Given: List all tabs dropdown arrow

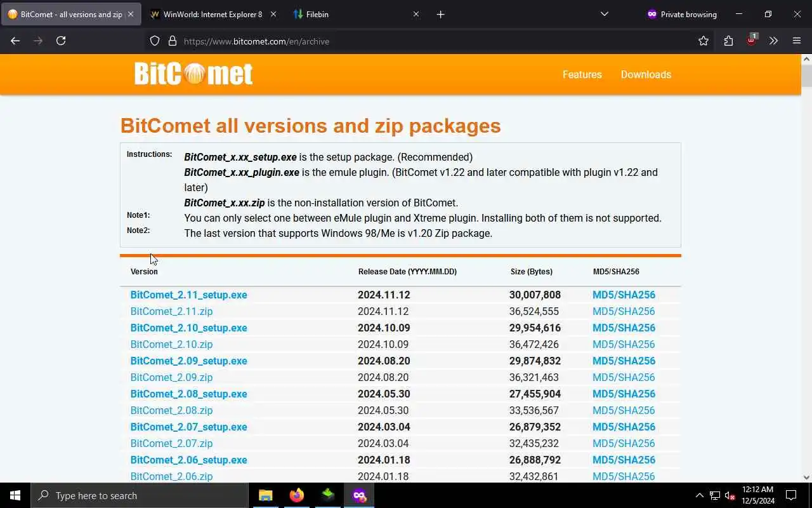Looking at the screenshot, I should (605, 14).
